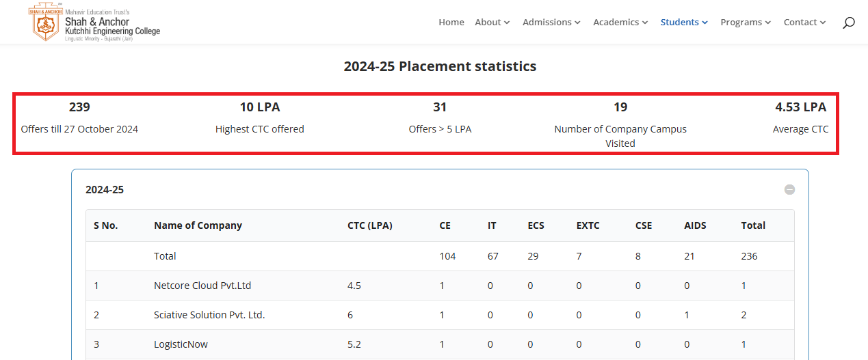Image resolution: width=868 pixels, height=360 pixels.
Task: Click the 'Total' row label in table
Action: click(x=165, y=256)
